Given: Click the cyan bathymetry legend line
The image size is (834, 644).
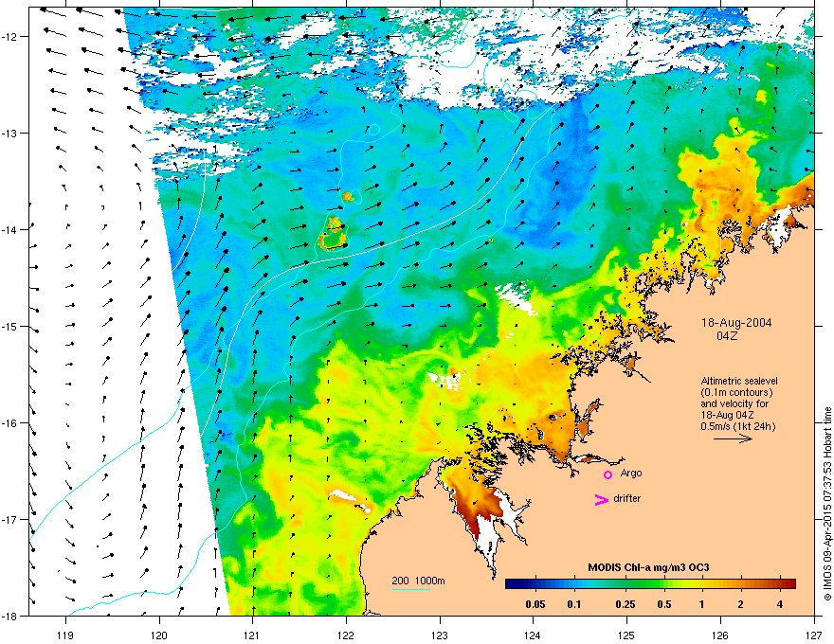Looking at the screenshot, I should click(x=411, y=589).
